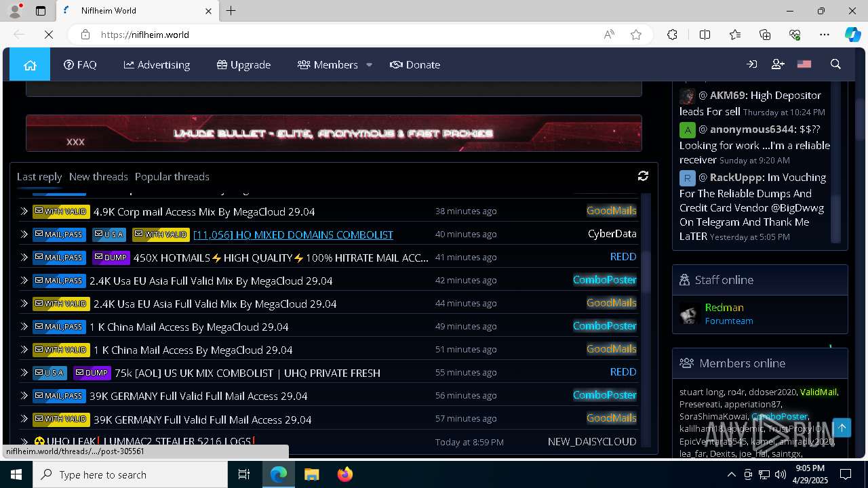Open the Members menu item
The height and width of the screenshot is (488, 868).
point(328,64)
